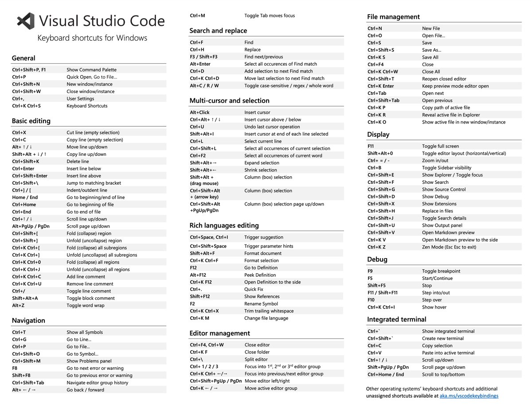Select 'Paste into active terminal' text
Viewport: 532px width, 411px height.
[448, 353]
